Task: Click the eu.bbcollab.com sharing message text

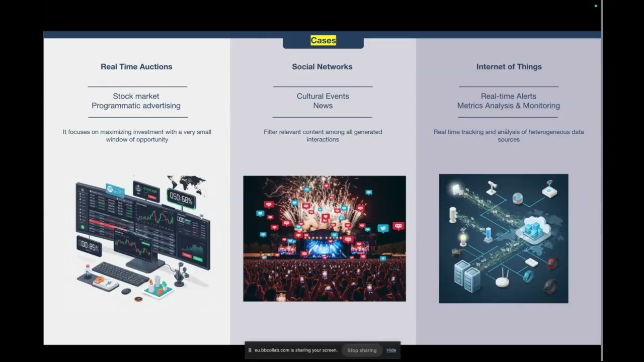Action: pyautogui.click(x=296, y=350)
